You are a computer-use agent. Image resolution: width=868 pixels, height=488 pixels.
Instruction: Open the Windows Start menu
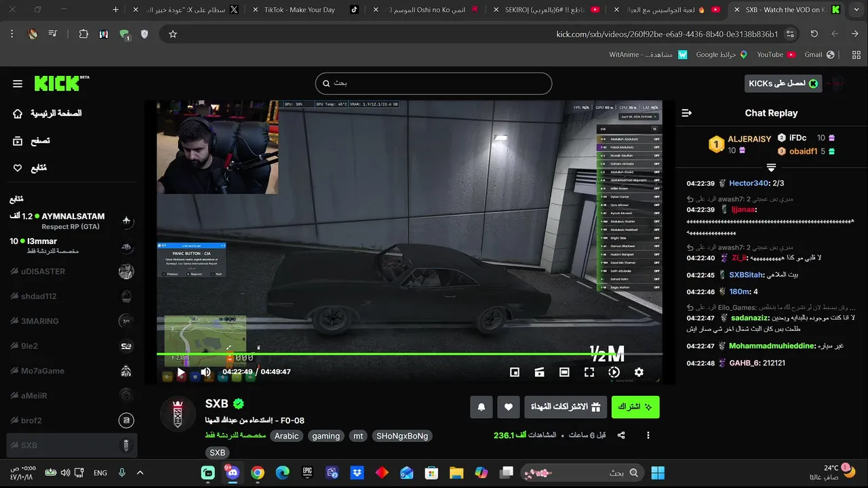click(x=658, y=472)
